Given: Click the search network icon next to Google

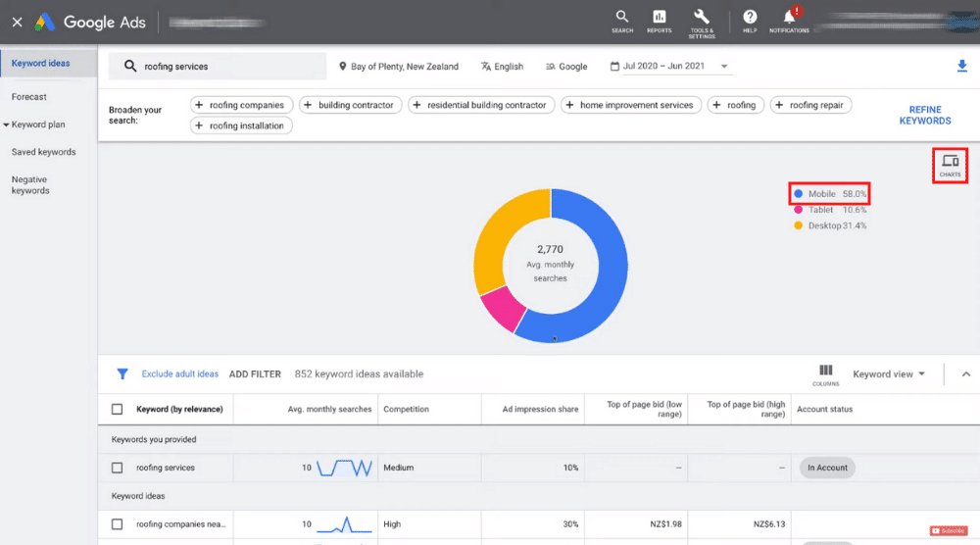Looking at the screenshot, I should point(550,67).
